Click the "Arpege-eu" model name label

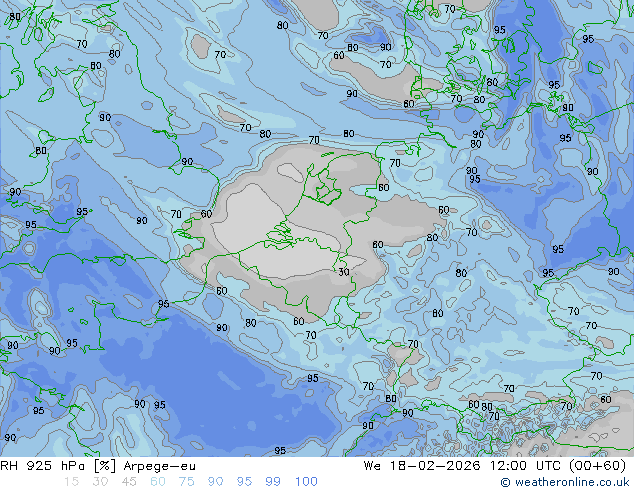(x=159, y=466)
